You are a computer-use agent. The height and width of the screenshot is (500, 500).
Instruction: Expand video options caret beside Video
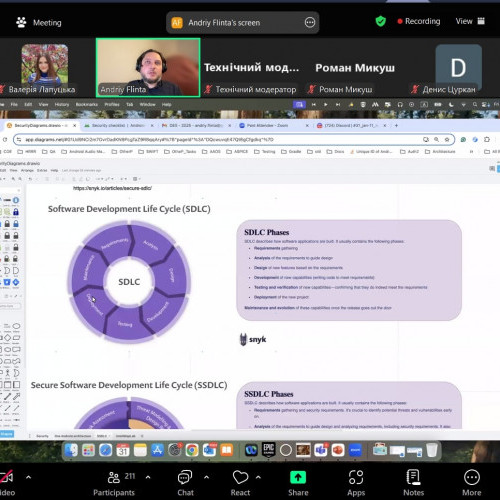28,477
